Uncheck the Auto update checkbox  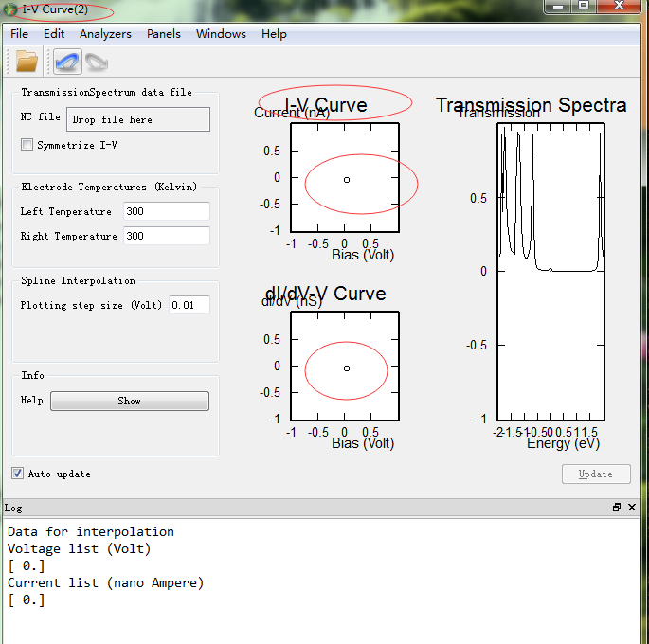17,474
